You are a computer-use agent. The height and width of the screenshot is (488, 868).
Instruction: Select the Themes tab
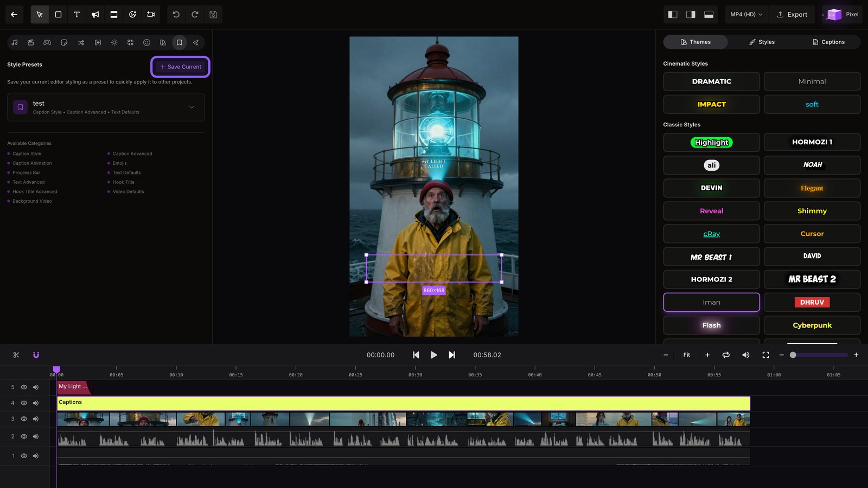(695, 42)
